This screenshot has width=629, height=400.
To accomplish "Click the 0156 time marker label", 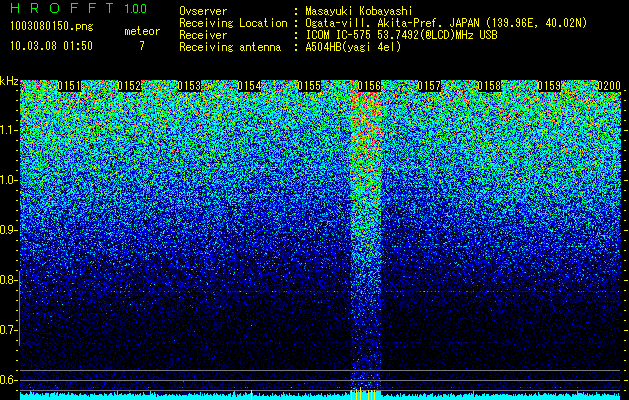I will 369,86.
